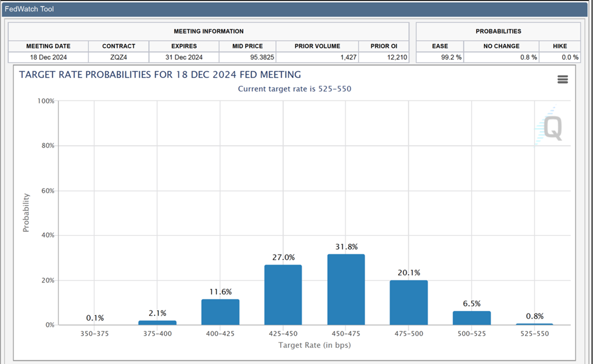Select the prior OI value 12,210
Viewport: 595px width, 364px height.
pyautogui.click(x=384, y=57)
